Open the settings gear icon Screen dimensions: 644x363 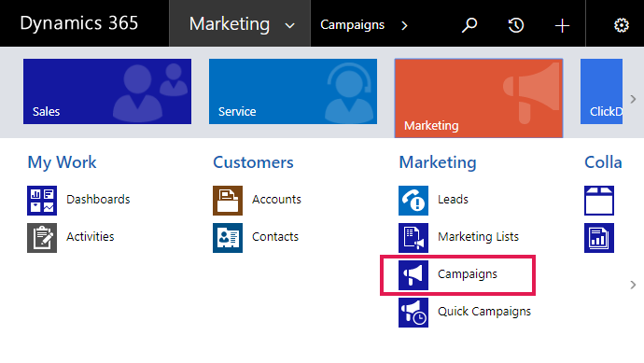(621, 25)
